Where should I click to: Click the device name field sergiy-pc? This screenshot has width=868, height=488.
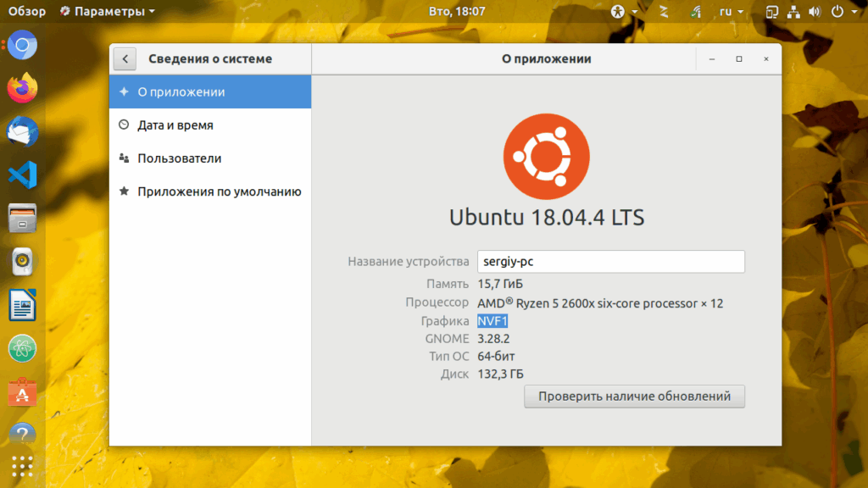tap(611, 261)
